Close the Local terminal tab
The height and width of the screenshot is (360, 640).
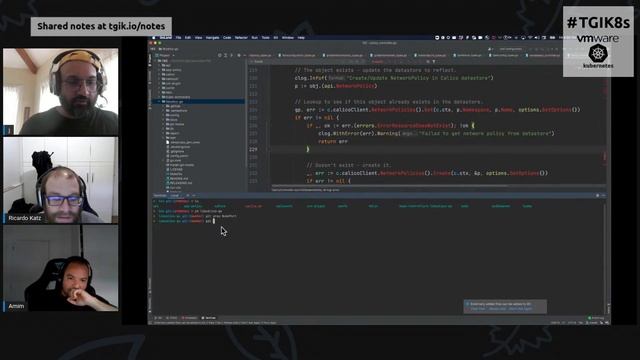(182, 196)
